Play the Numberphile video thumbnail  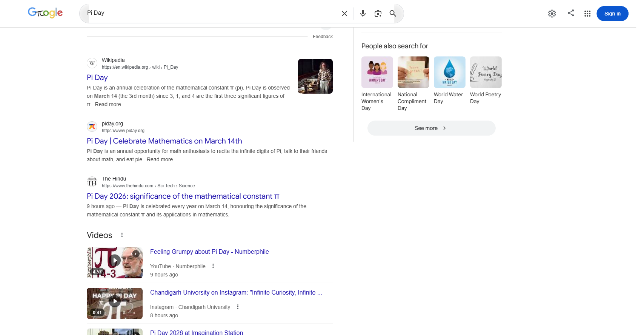click(115, 262)
